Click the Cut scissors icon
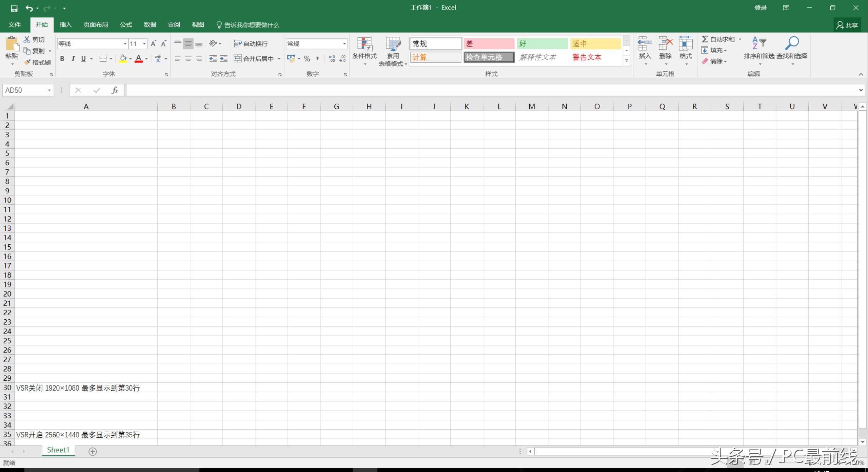Image resolution: width=868 pixels, height=472 pixels. point(27,40)
